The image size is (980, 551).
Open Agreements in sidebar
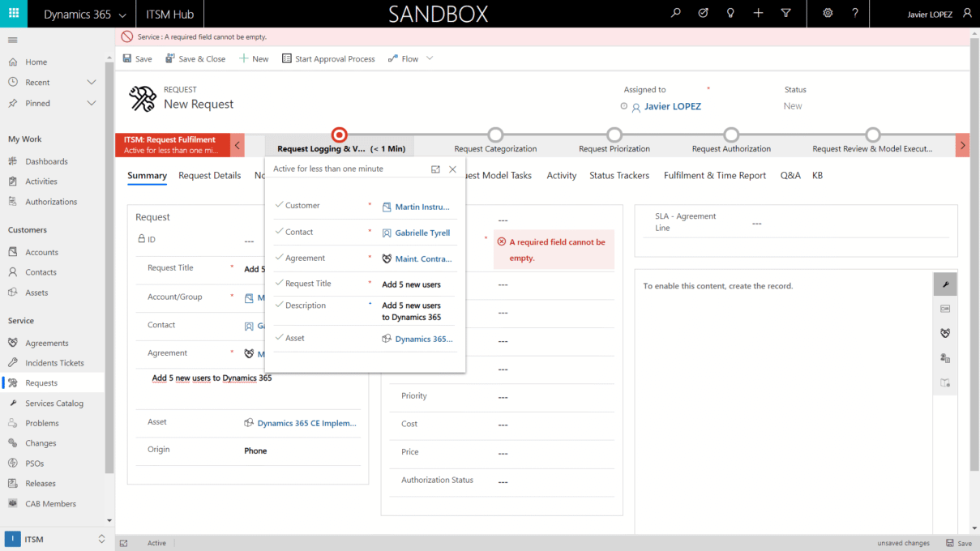47,343
